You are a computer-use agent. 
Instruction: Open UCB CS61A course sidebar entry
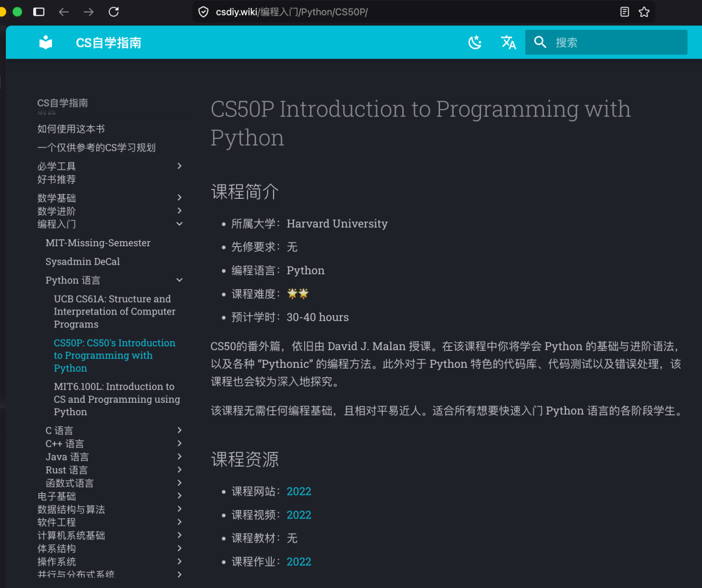114,311
